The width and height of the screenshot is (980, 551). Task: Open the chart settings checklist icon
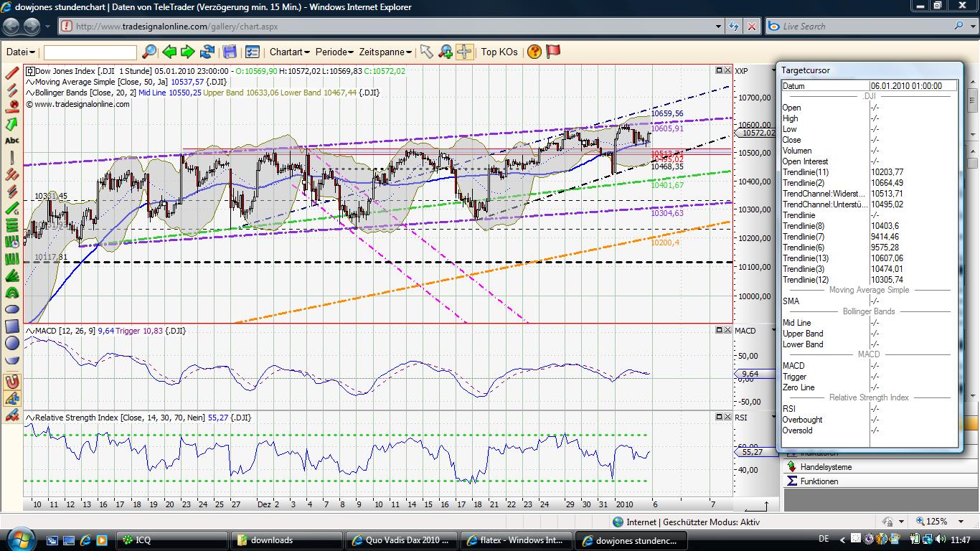click(x=252, y=52)
